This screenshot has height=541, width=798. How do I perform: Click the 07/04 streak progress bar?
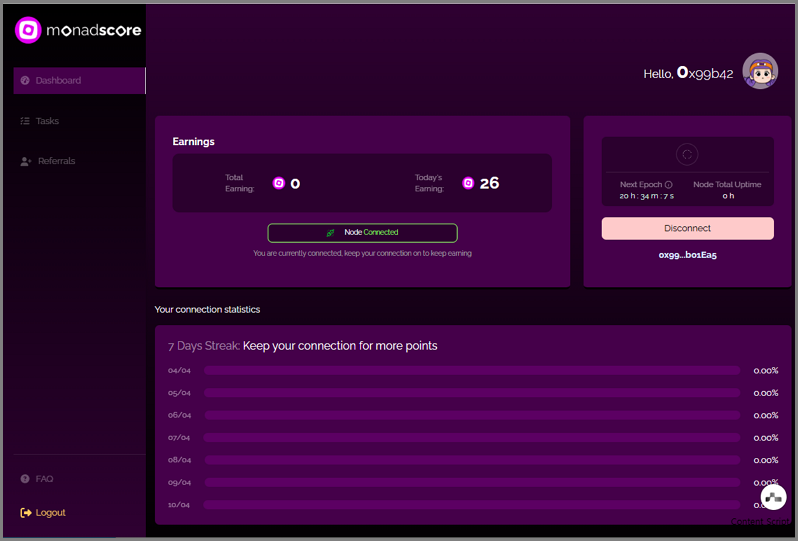(x=472, y=438)
